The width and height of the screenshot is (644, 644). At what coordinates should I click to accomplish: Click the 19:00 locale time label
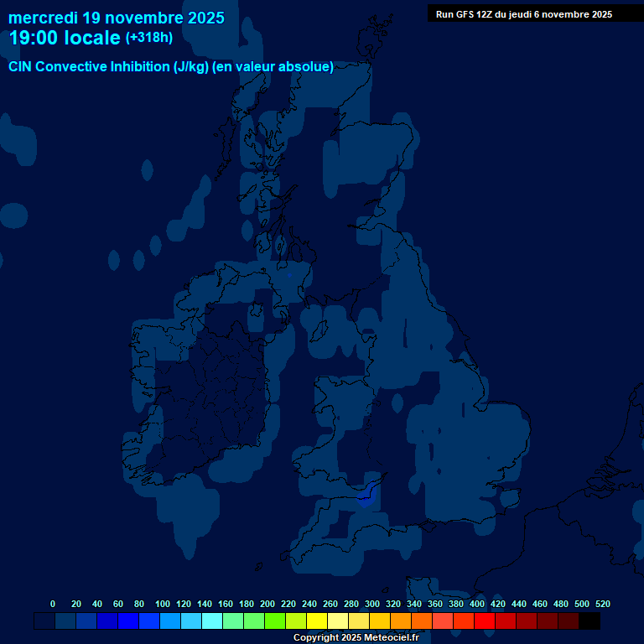click(x=65, y=39)
